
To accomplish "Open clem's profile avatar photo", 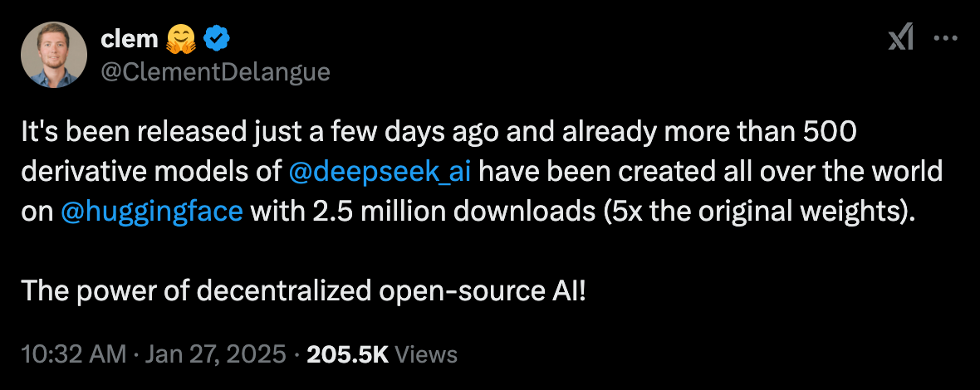I will [54, 55].
